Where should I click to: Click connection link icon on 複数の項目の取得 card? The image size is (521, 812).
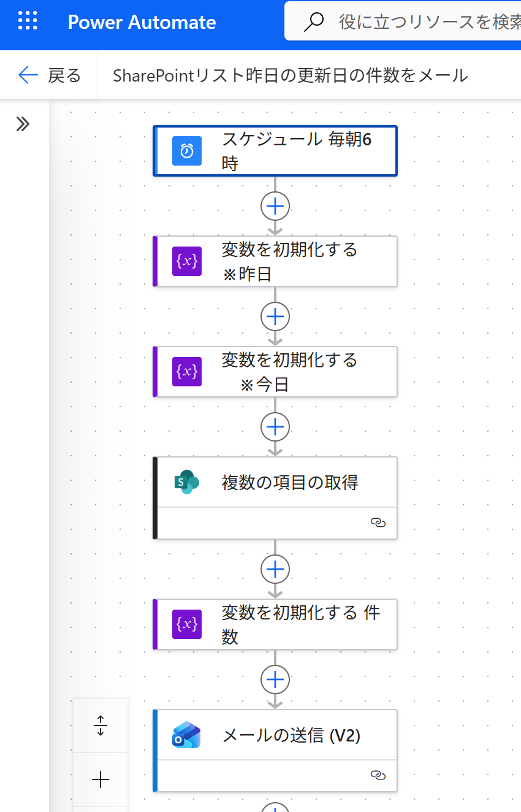tap(378, 523)
